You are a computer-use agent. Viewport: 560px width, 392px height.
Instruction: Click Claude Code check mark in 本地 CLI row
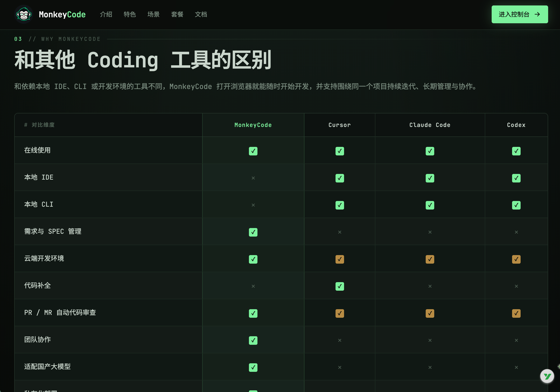[430, 205]
